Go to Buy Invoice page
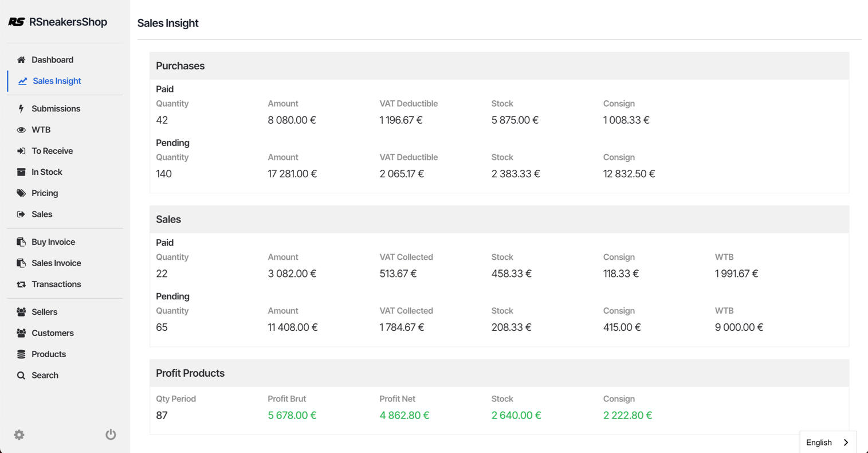This screenshot has height=453, width=868. pyautogui.click(x=53, y=242)
